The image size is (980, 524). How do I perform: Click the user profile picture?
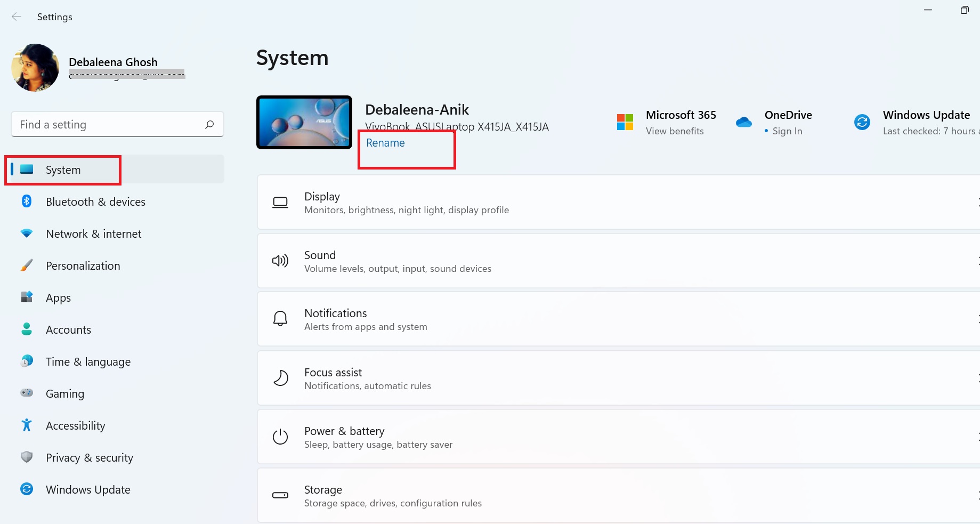pyautogui.click(x=35, y=68)
